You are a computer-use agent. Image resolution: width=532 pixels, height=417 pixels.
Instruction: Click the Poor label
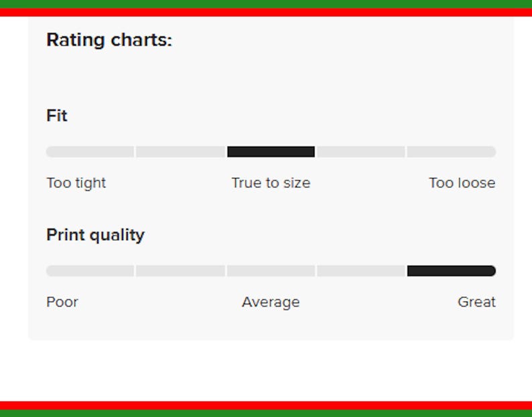click(x=62, y=302)
